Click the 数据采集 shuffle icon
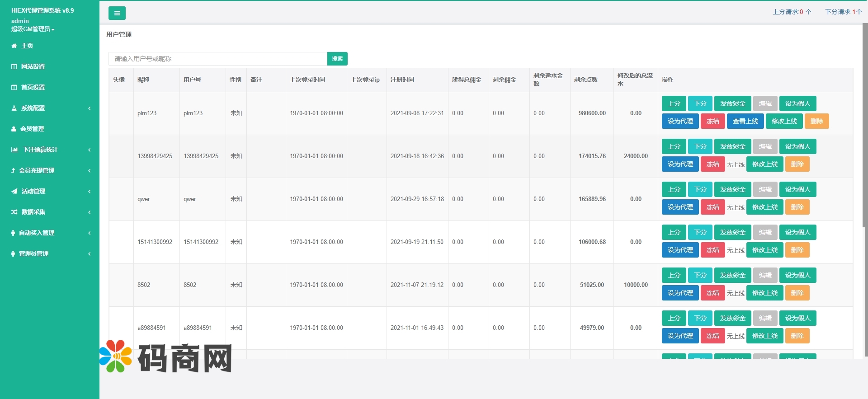The height and width of the screenshot is (399, 868). click(14, 212)
